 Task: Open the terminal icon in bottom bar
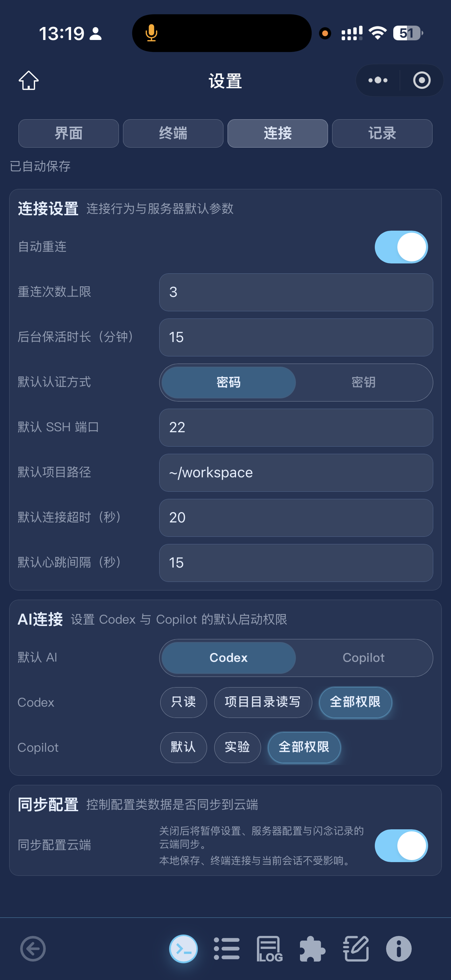click(183, 949)
